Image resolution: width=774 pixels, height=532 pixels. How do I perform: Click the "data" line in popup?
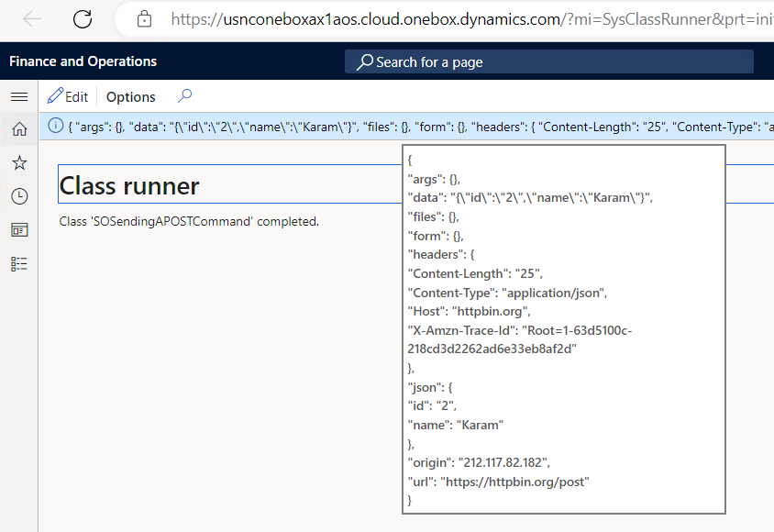point(530,197)
